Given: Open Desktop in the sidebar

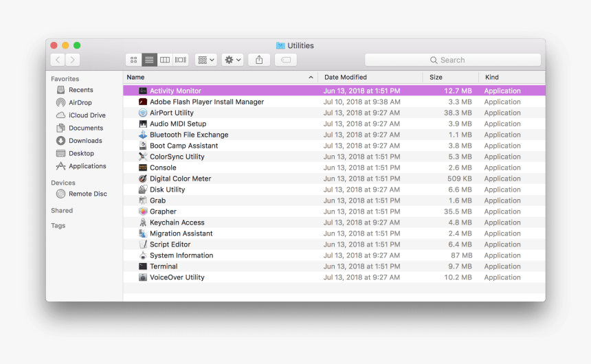Looking at the screenshot, I should tap(81, 153).
